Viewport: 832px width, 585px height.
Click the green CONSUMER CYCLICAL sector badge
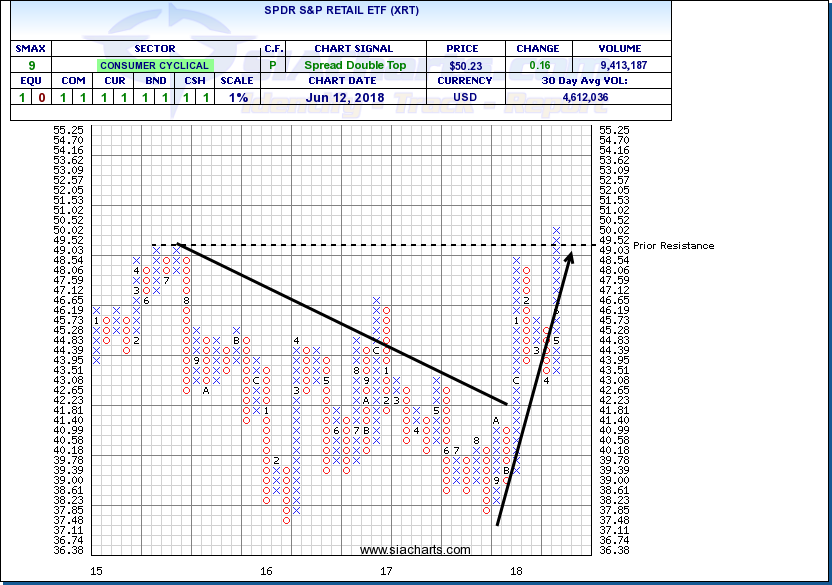pyautogui.click(x=154, y=65)
